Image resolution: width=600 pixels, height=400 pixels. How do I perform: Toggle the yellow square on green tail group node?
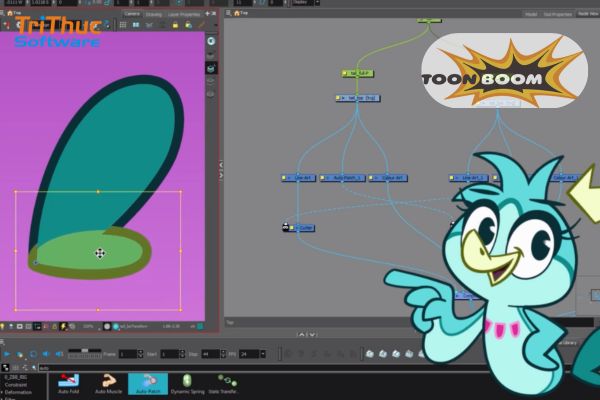tap(345, 73)
